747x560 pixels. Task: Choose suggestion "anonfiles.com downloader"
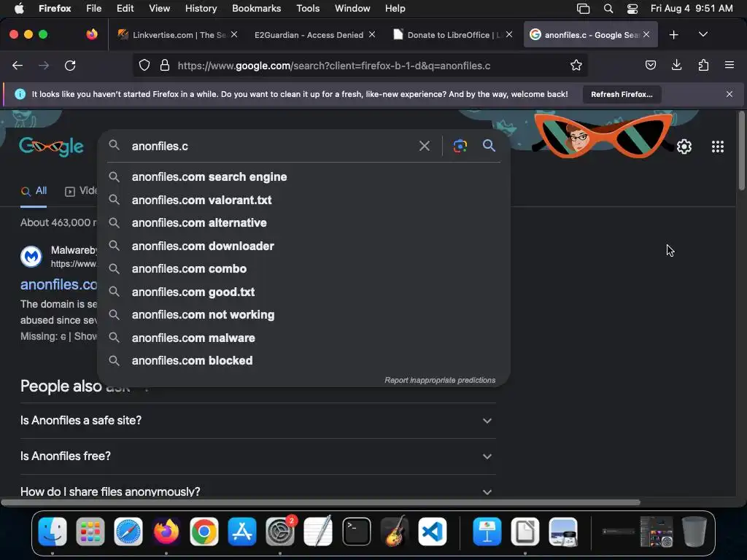[x=304, y=246]
